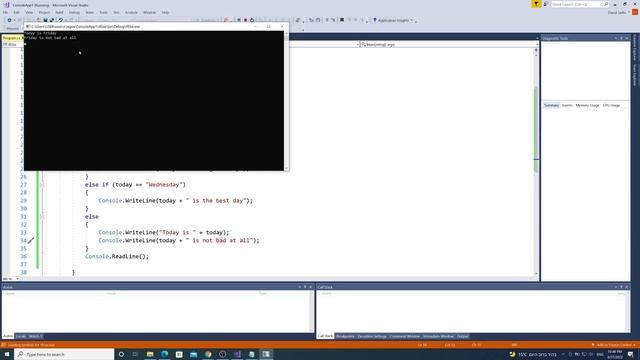Screen dimensions: 640x360
Task: Click the yellow notifications filter flag icon
Action: 536,4
